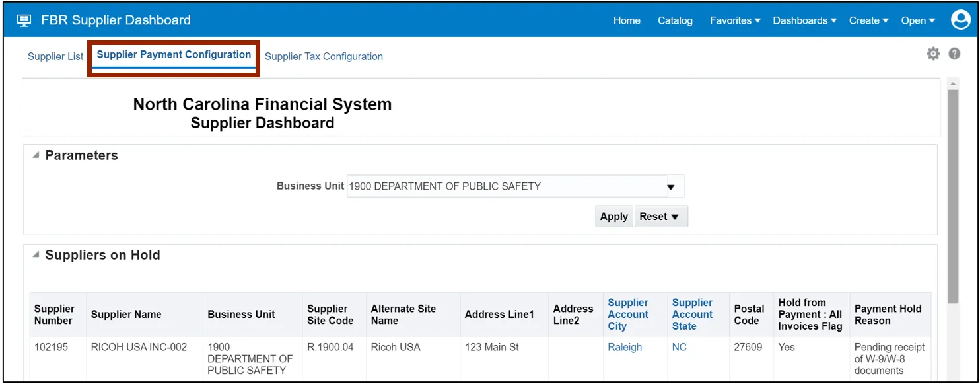Go to the Home link
Image resolution: width=980 pixels, height=384 pixels.
click(627, 20)
